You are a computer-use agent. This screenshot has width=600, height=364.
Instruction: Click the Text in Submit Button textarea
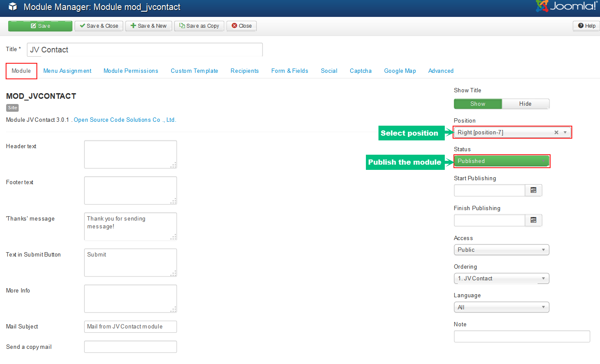(x=130, y=262)
